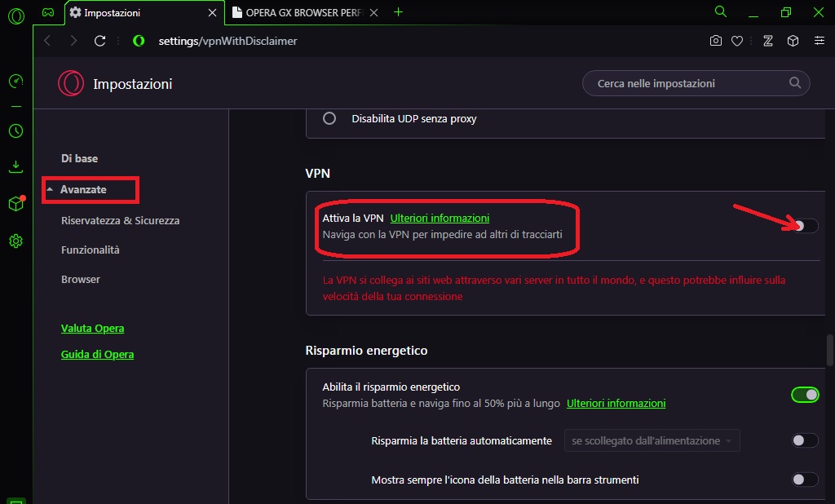Image resolution: width=835 pixels, height=504 pixels.
Task: Click the Opera logo next to Impostazioni
Action: [71, 84]
